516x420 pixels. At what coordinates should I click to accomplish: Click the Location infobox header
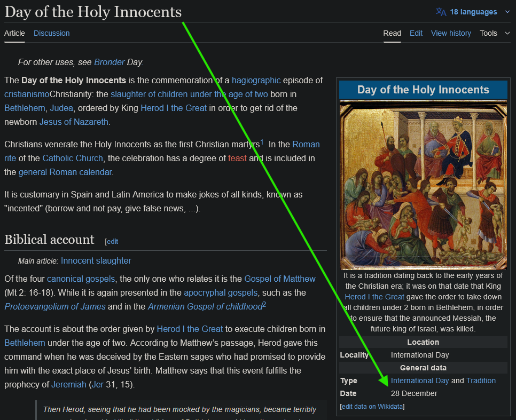[423, 342]
